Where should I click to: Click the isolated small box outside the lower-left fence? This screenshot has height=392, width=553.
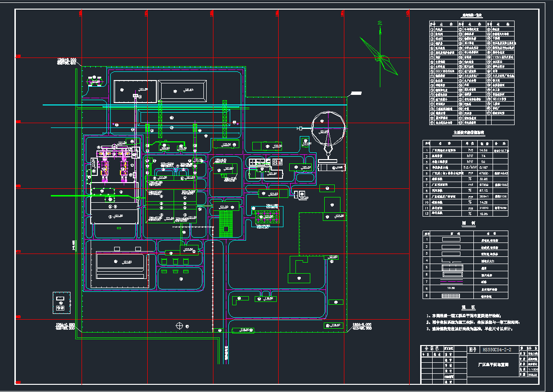coord(60,302)
